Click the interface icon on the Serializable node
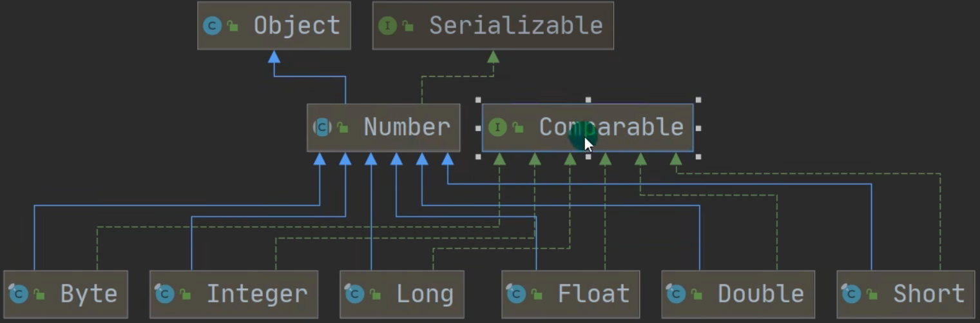This screenshot has height=323, width=980. click(x=387, y=26)
